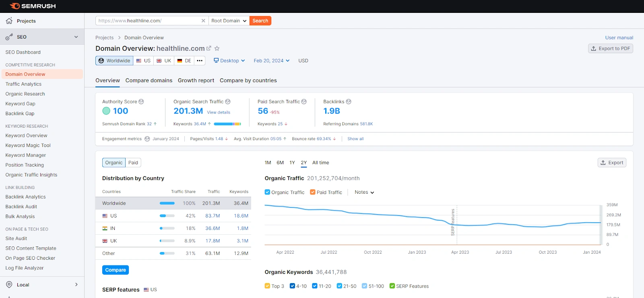Image resolution: width=644 pixels, height=298 pixels.
Task: Toggle 51-100 keywords checkbox
Action: 365,286
